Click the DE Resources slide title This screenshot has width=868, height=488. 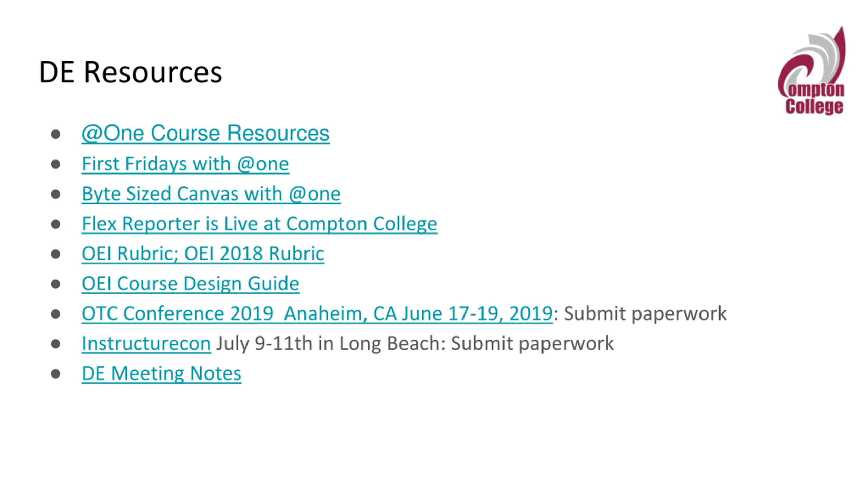[131, 72]
